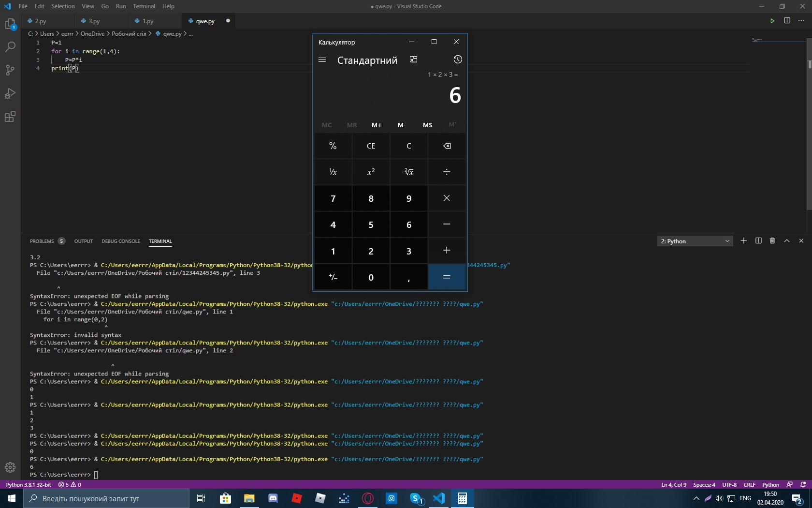
Task: Run Python file with the play icon
Action: click(772, 21)
